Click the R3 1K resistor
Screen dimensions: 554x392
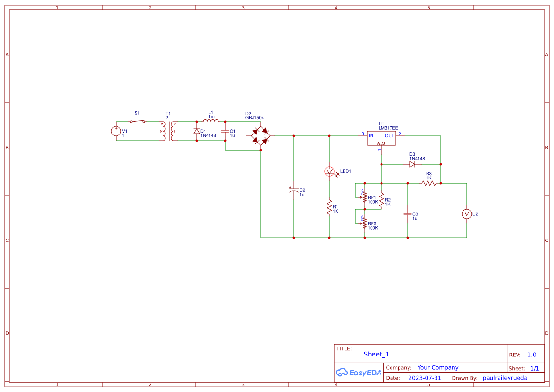tap(428, 183)
